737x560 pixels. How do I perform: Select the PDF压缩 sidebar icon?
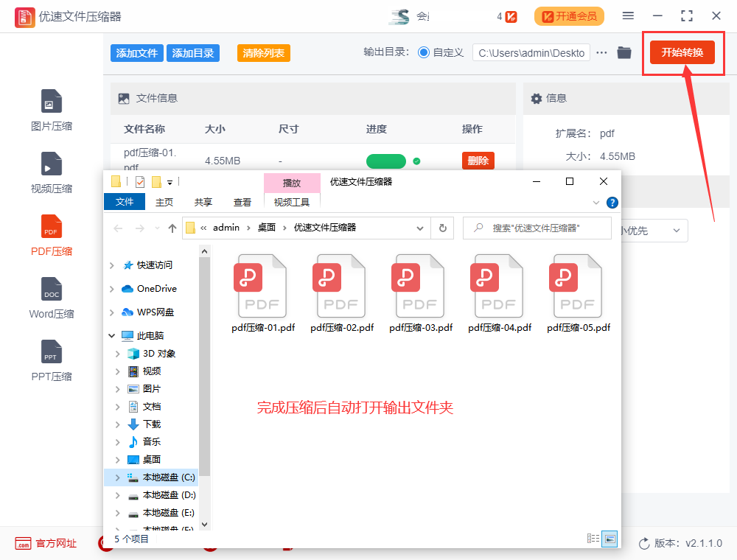(x=52, y=226)
